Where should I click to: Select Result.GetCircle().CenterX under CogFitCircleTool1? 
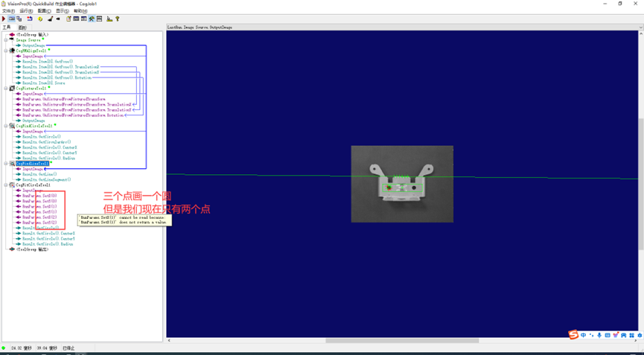tap(48, 234)
